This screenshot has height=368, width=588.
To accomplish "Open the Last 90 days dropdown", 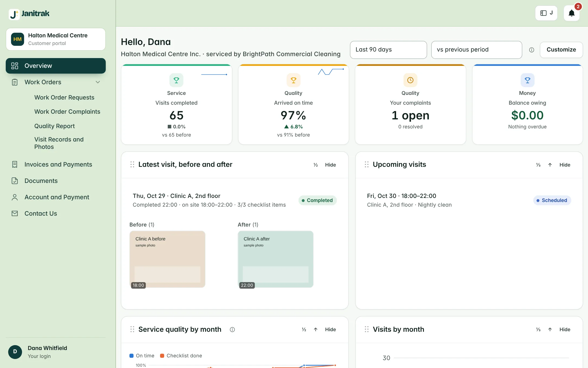I will click(x=388, y=50).
